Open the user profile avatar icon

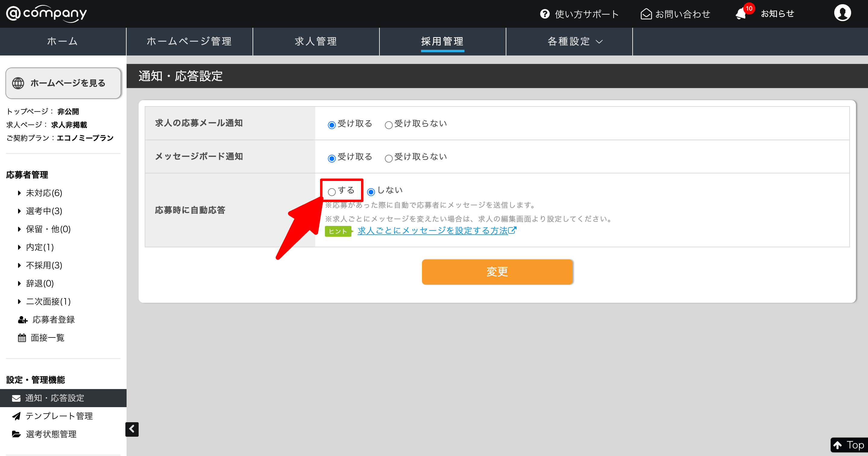842,13
